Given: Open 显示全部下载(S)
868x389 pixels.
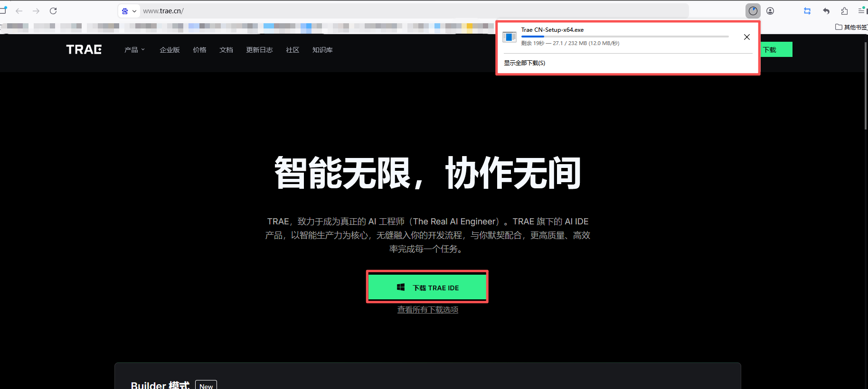Looking at the screenshot, I should 524,63.
